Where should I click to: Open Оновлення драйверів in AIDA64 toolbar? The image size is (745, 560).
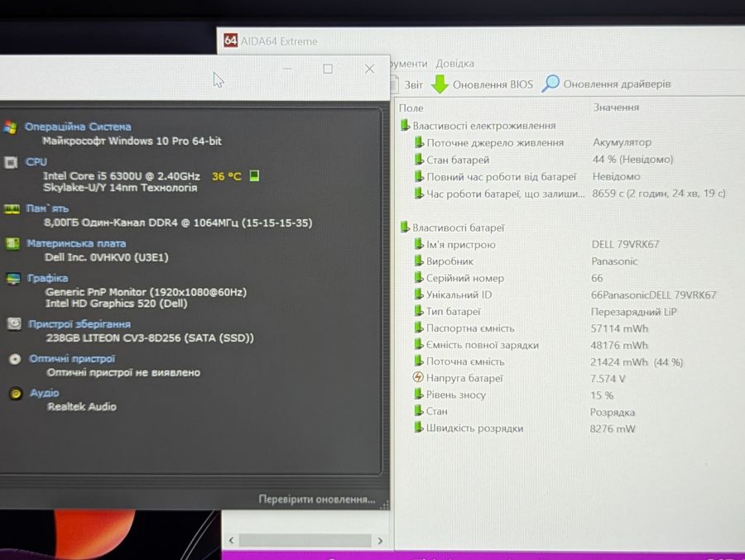click(x=606, y=84)
